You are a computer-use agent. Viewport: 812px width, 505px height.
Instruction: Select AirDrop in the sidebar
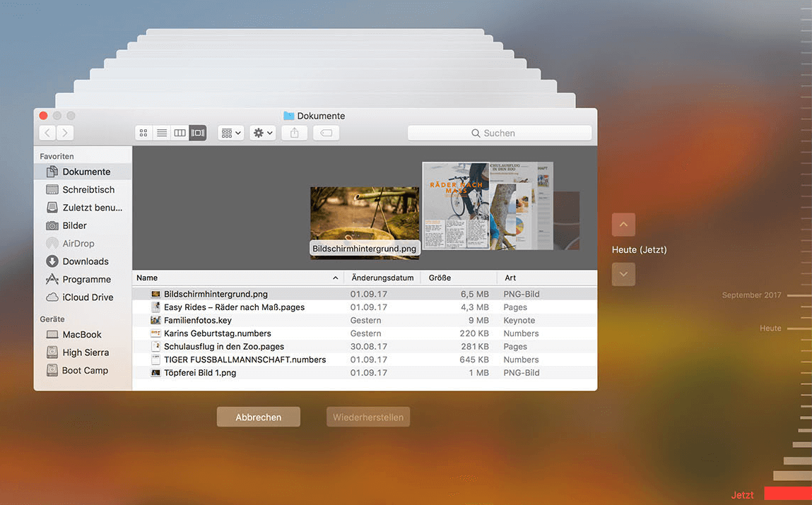click(83, 243)
